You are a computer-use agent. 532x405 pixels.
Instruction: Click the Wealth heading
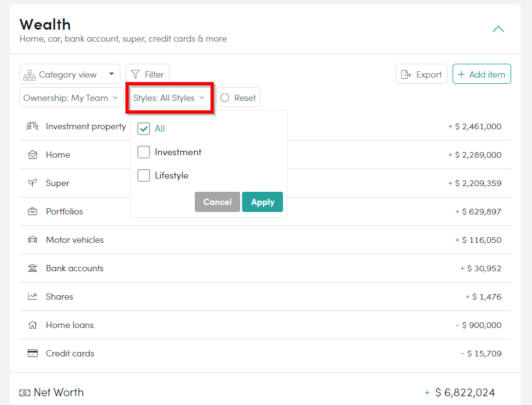(45, 25)
